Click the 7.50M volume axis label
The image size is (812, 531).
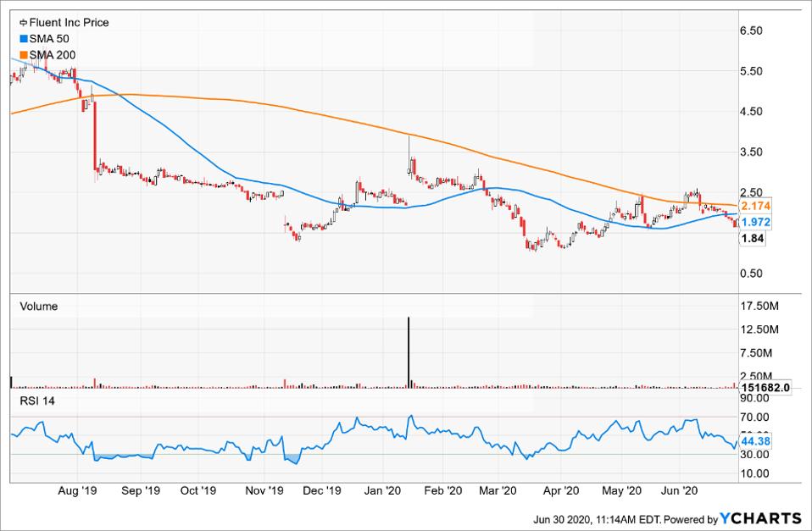click(757, 353)
